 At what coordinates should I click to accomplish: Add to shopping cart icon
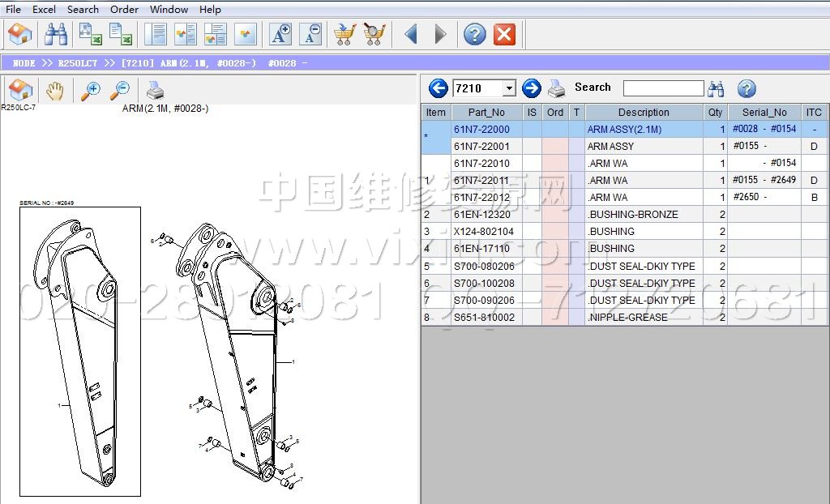[x=344, y=34]
